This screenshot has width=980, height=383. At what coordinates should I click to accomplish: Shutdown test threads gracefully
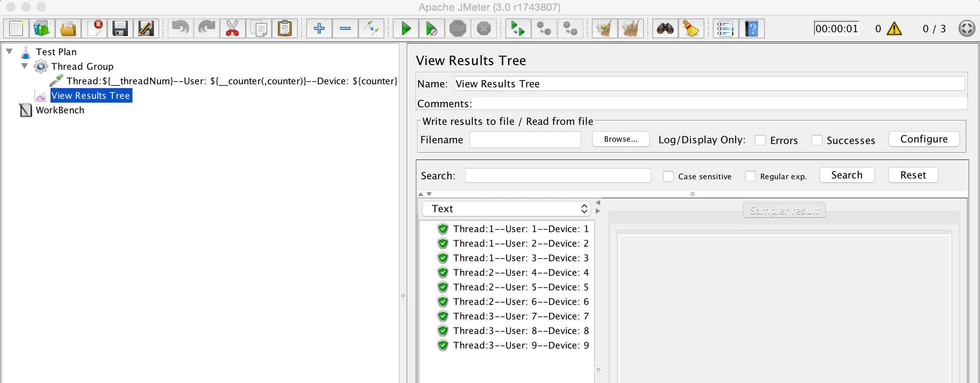click(484, 28)
